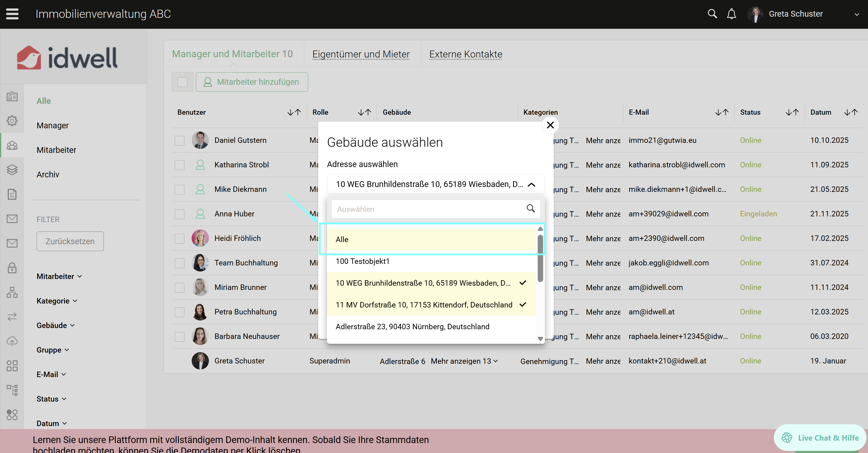Select Archiv in the side menu
This screenshot has height=453, width=868.
48,174
